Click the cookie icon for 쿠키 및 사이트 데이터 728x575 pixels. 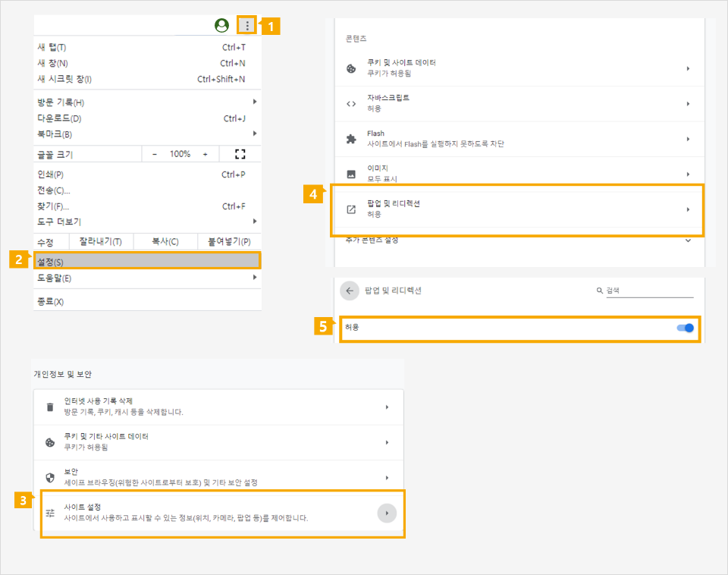pos(351,68)
